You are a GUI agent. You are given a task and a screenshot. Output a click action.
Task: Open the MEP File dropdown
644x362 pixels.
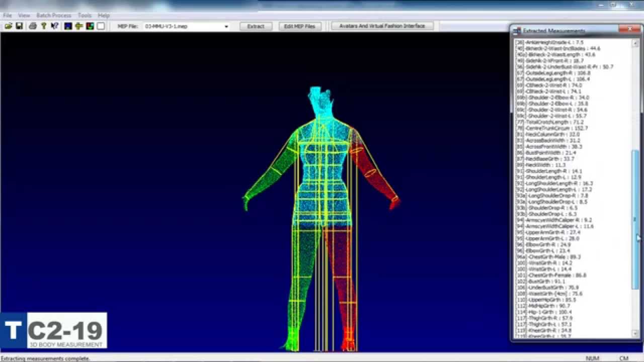(x=226, y=27)
